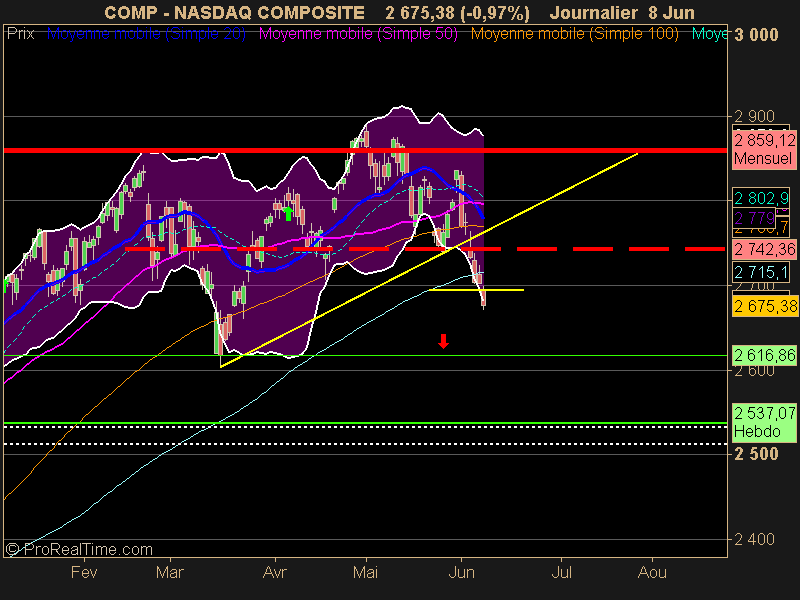Click the '2 900' price scale value
Image resolution: width=800 pixels, height=600 pixels.
(755, 116)
